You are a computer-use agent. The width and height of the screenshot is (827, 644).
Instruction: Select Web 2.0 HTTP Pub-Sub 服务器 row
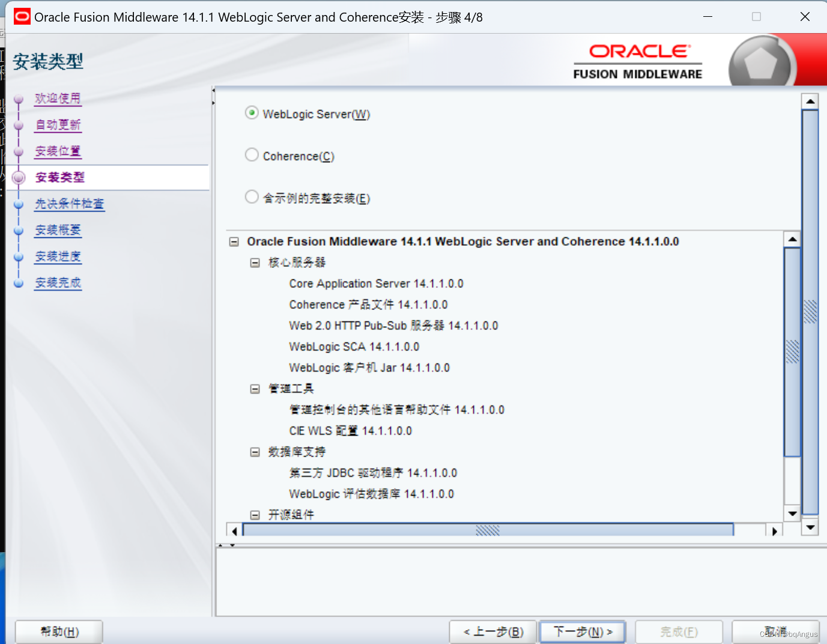[393, 326]
